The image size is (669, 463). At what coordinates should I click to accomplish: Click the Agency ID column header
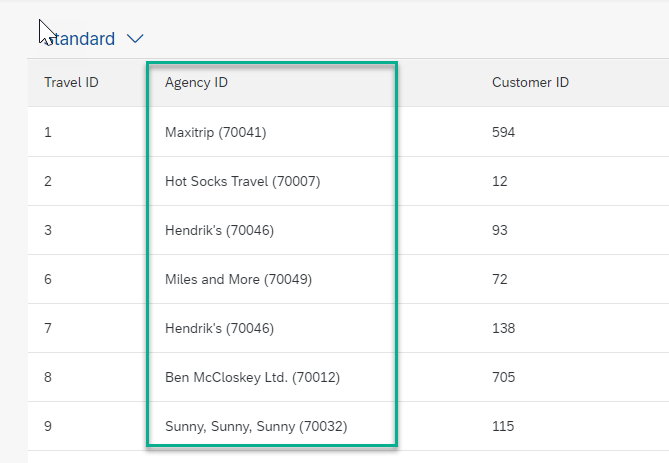(x=196, y=82)
